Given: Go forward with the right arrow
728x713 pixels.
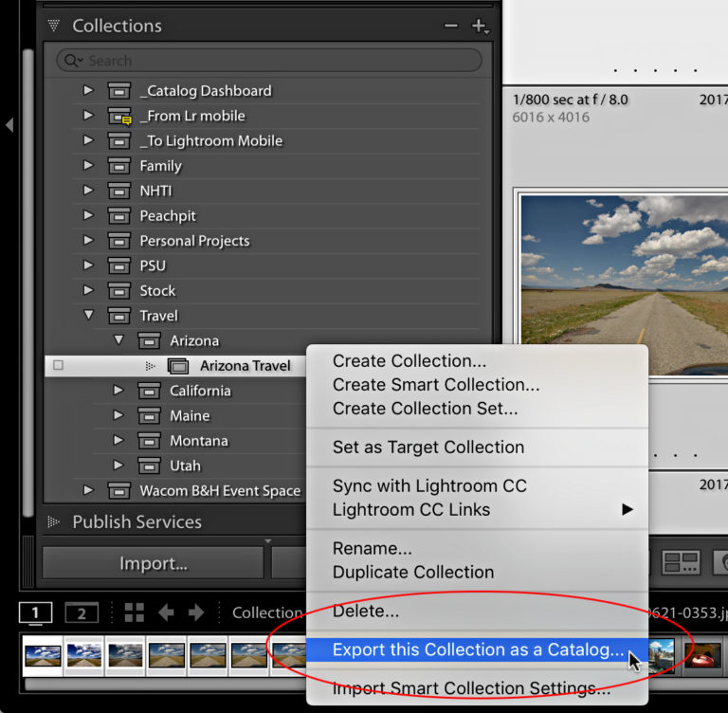Looking at the screenshot, I should [196, 612].
